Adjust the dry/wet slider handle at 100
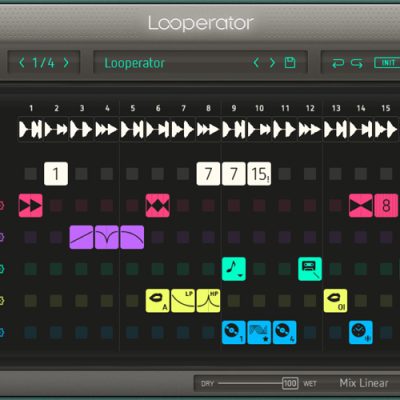The height and width of the screenshot is (400, 400). click(290, 383)
